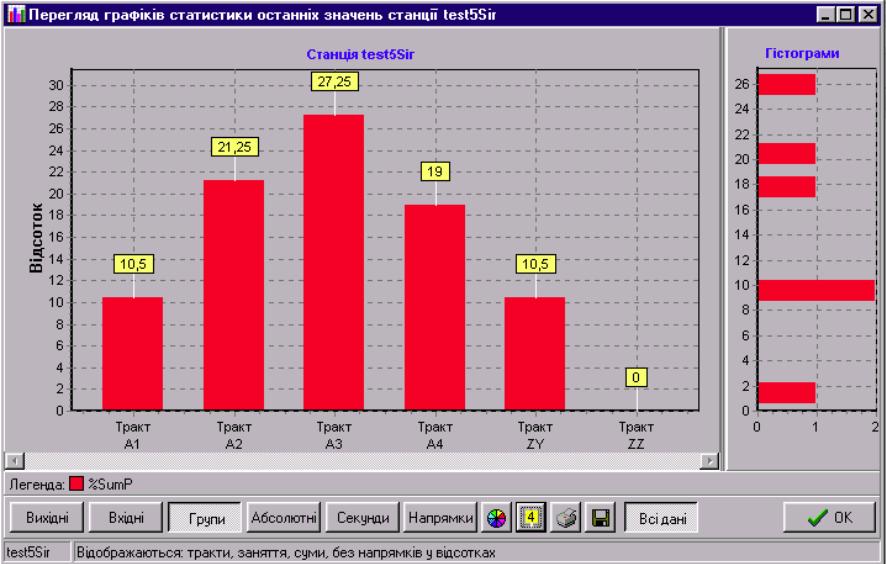886x564 pixels.
Task: Toggle the Групи button
Action: [x=205, y=518]
